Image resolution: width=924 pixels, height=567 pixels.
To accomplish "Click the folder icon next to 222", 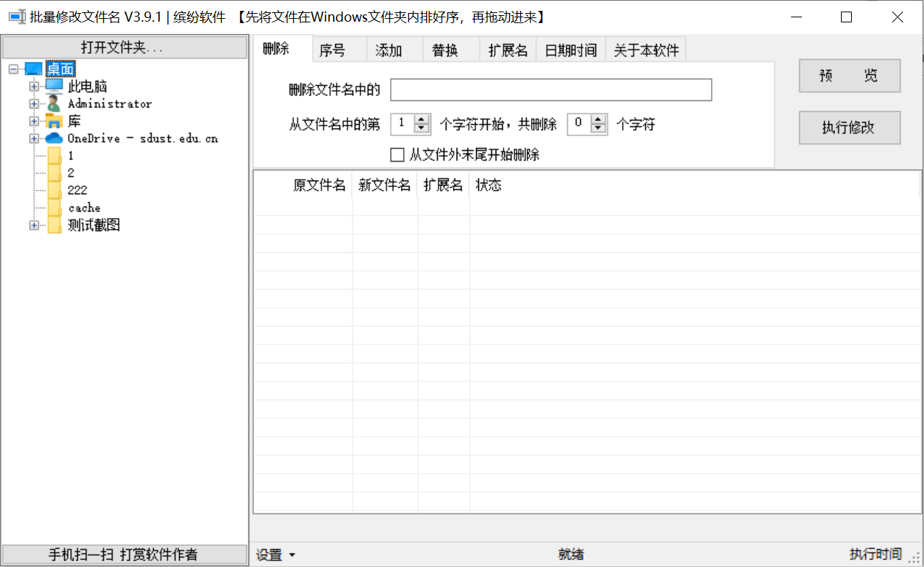I will [x=53, y=189].
